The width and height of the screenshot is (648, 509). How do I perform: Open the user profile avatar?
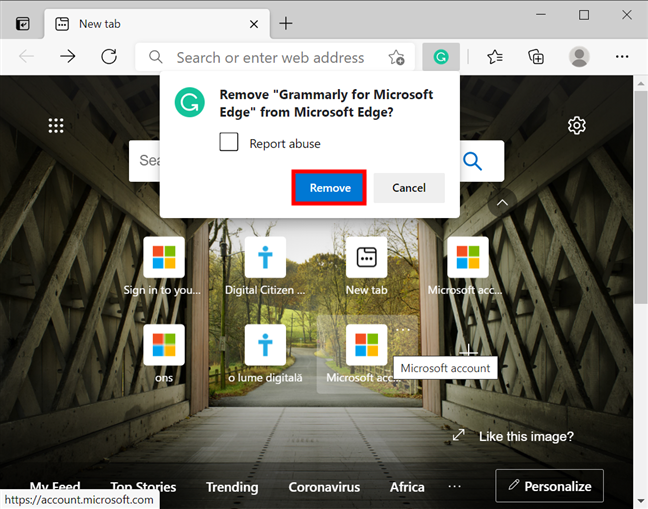[579, 57]
